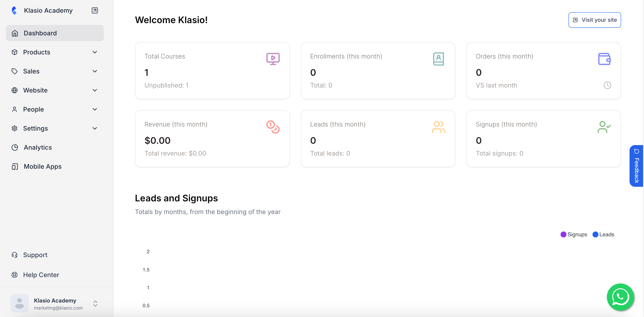Go to Analytics in the sidebar

(x=37, y=147)
